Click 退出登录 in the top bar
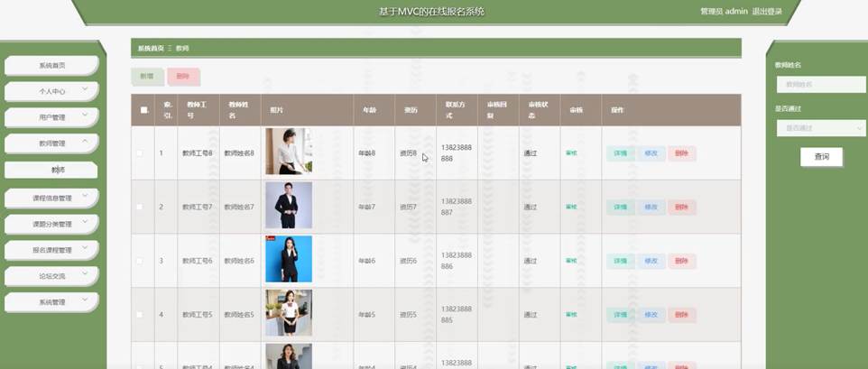 [767, 12]
